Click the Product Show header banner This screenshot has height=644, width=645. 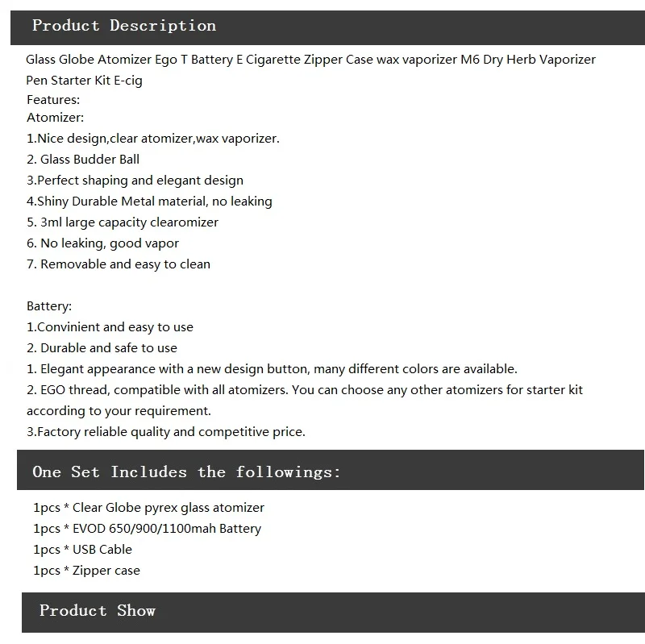(333, 613)
